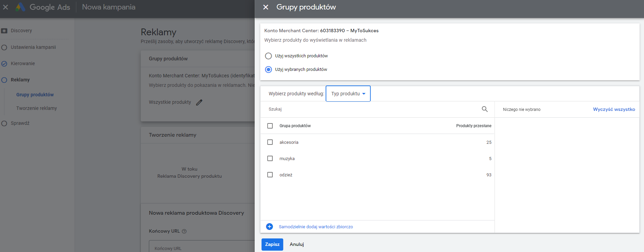644x252 pixels.
Task: Click the help icon next to Końcowy URL
Action: click(184, 231)
